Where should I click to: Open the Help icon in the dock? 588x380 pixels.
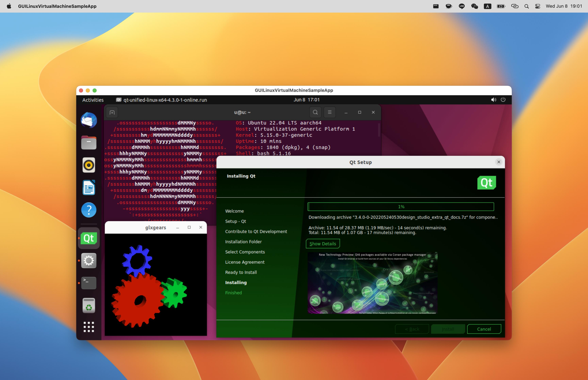pos(89,210)
